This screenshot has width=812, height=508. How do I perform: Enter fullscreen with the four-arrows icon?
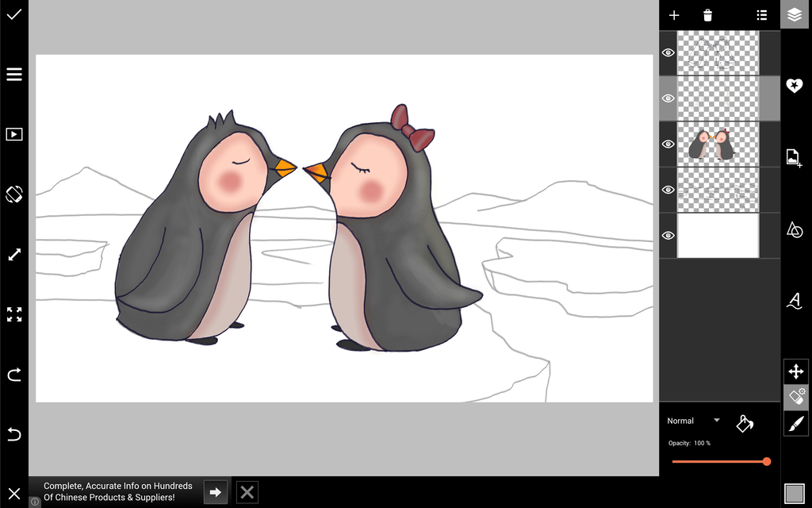(14, 314)
